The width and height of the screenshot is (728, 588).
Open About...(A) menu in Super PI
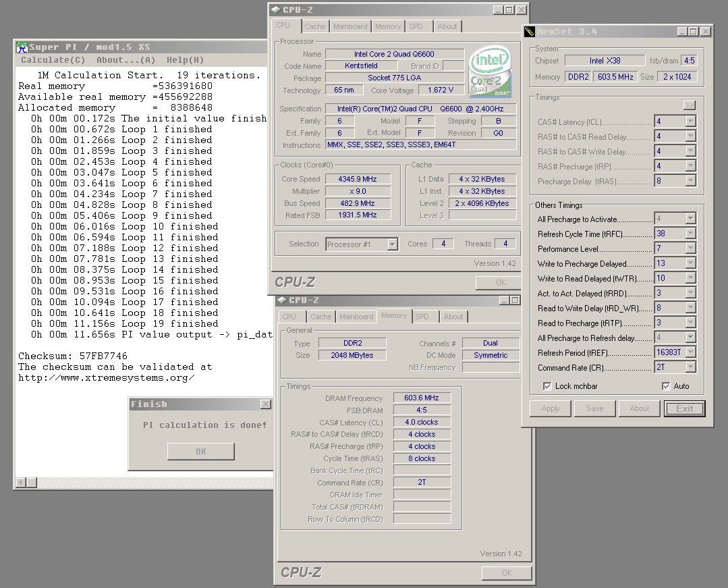125,60
